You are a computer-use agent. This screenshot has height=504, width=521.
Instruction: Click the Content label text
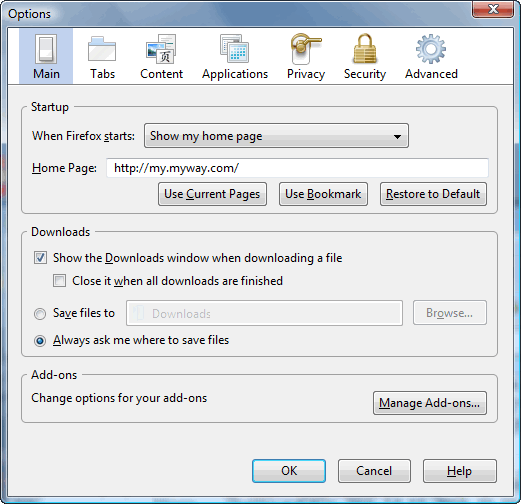(x=161, y=74)
